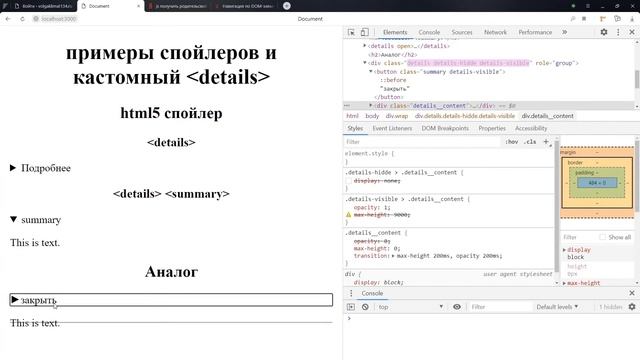Click body in the DOM breadcrumb
Screen dimensions: 640x360
(x=372, y=116)
